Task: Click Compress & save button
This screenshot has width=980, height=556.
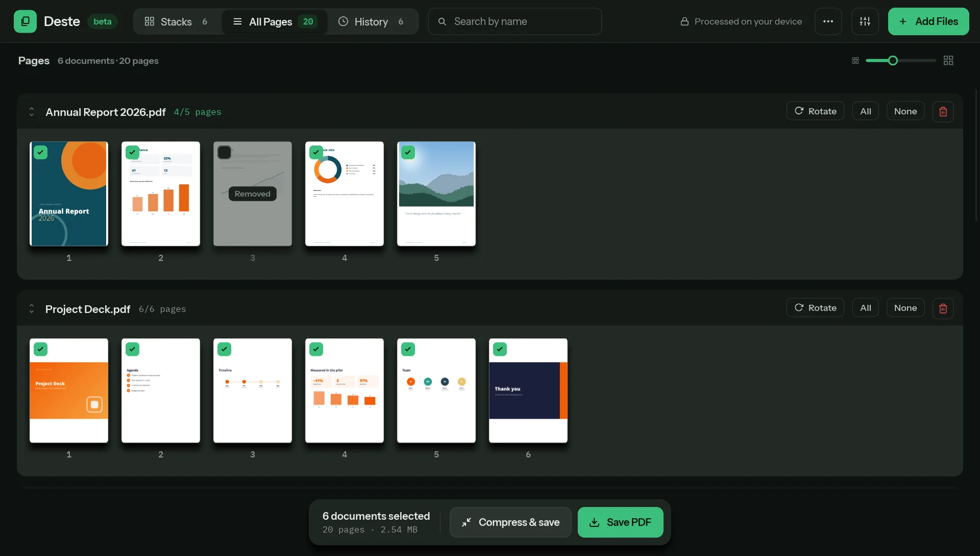Action: pos(510,522)
